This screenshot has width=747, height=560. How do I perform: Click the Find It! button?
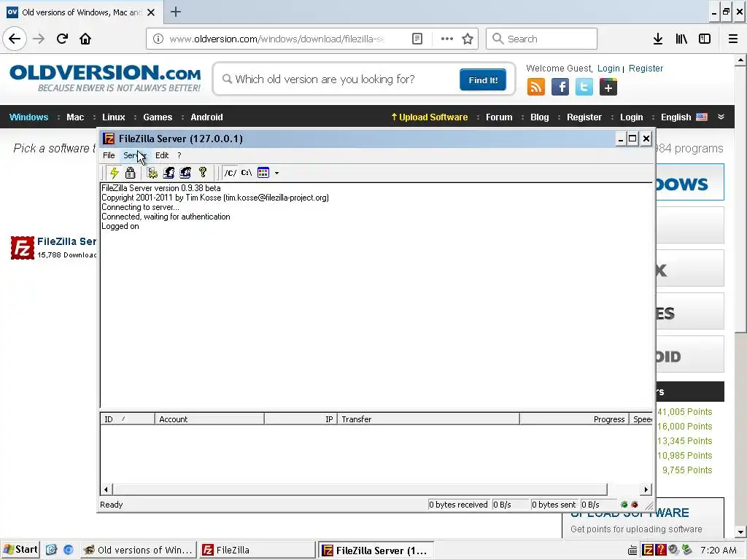point(483,79)
